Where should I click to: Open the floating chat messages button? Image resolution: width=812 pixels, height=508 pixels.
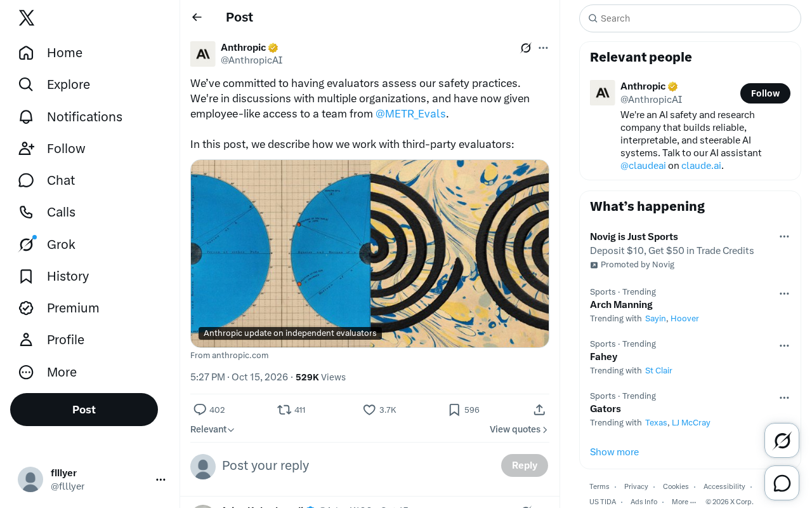(782, 483)
